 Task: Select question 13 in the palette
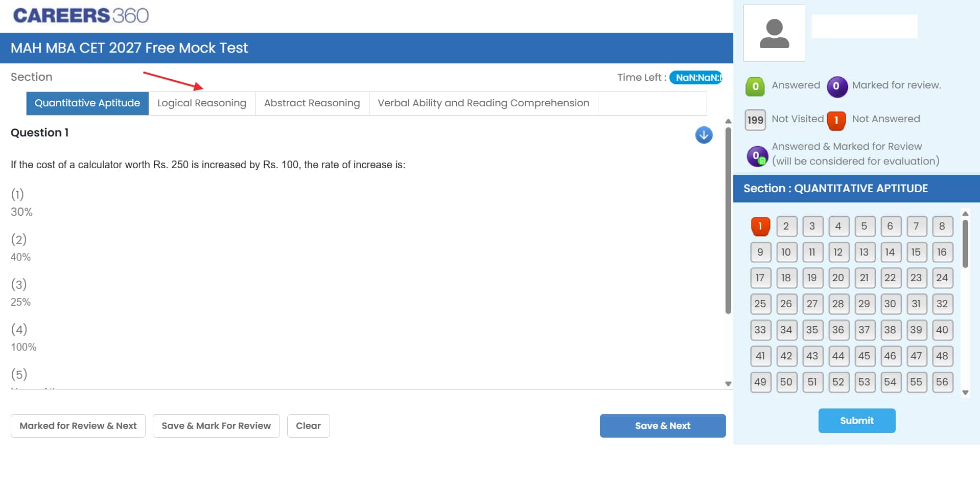click(x=864, y=252)
